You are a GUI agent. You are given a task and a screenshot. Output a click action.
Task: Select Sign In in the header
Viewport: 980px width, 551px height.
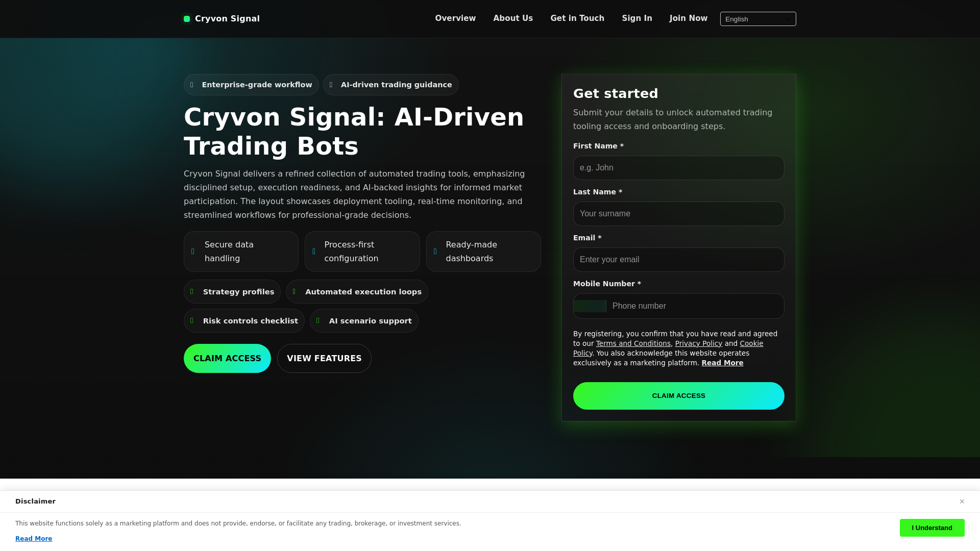(x=637, y=18)
